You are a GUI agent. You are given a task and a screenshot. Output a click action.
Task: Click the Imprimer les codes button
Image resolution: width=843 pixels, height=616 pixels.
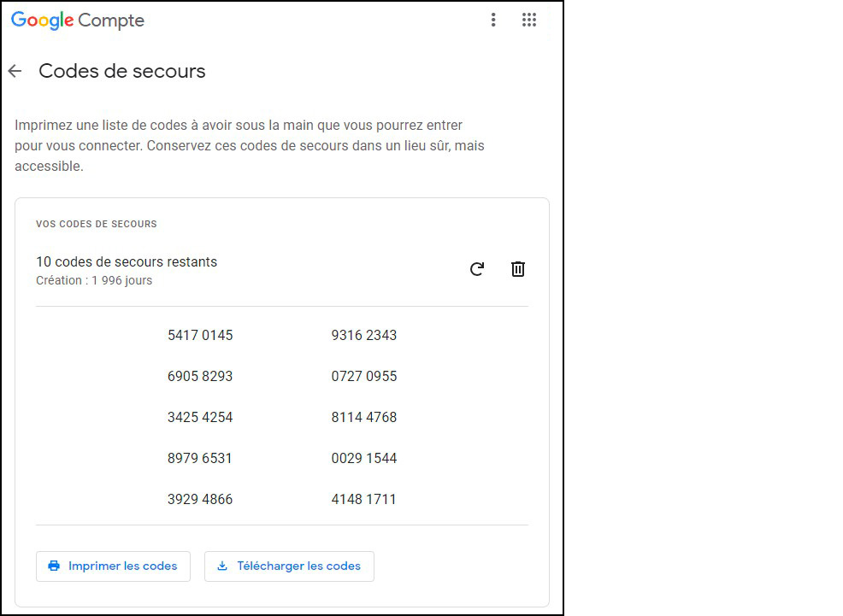click(x=113, y=566)
